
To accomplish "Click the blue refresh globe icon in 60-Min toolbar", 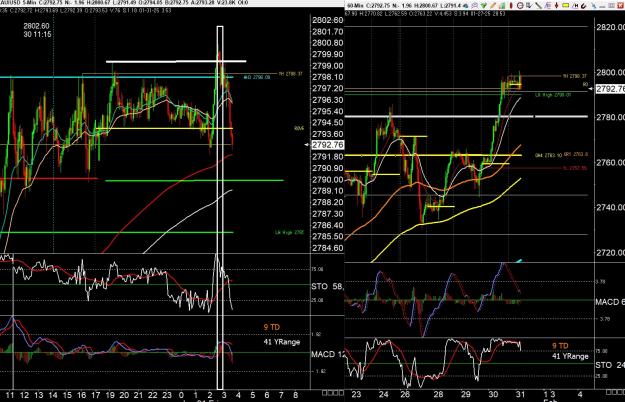I will [466, 6].
